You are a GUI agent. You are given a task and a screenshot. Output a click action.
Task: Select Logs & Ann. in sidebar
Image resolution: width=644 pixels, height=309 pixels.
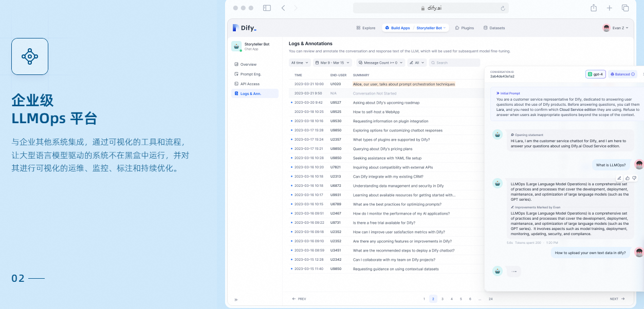[x=255, y=93]
